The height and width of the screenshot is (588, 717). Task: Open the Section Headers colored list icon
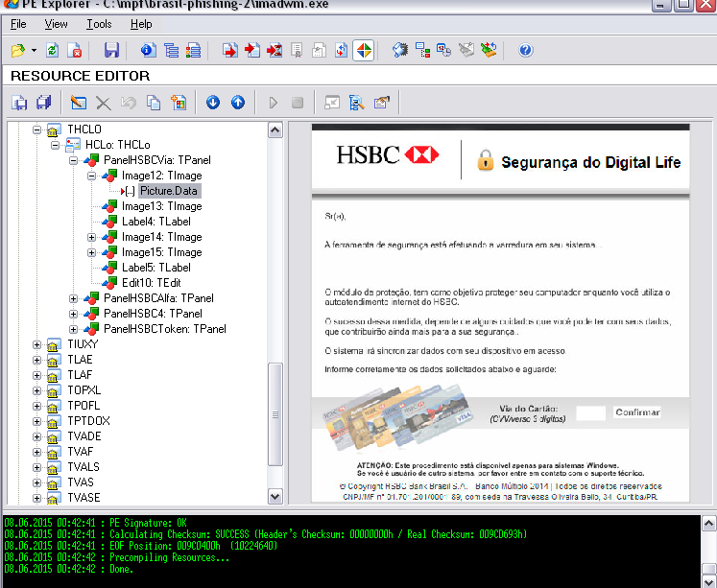tap(194, 50)
